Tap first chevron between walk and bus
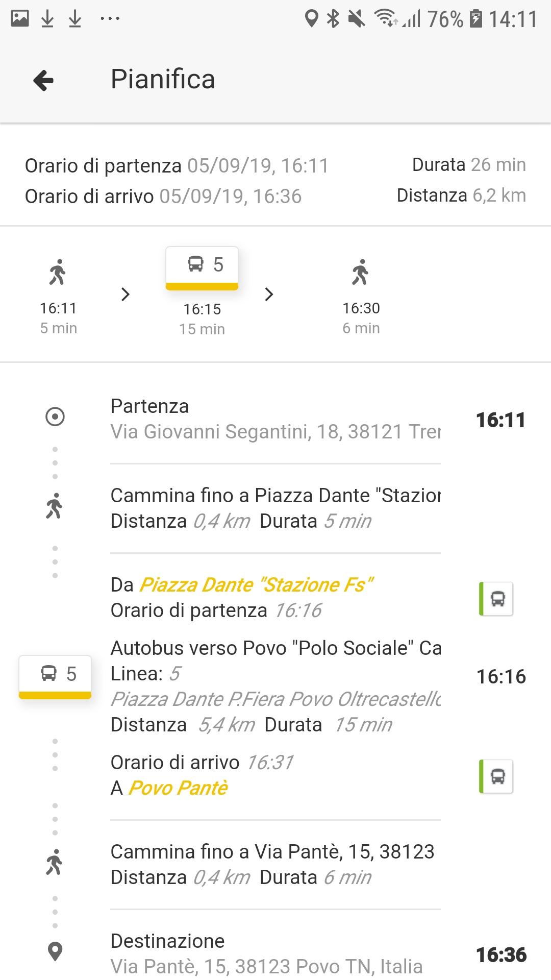This screenshot has height=980, width=551. [126, 295]
